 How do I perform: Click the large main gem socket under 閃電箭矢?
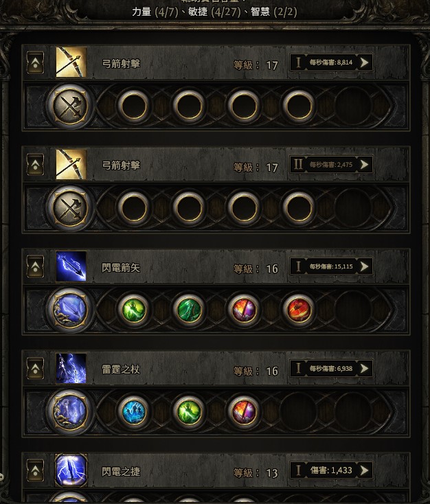71,310
